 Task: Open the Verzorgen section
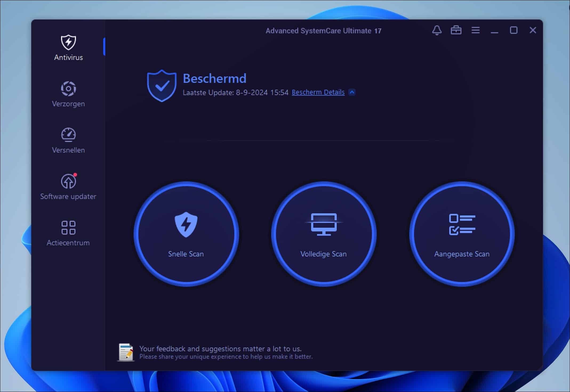pyautogui.click(x=69, y=95)
